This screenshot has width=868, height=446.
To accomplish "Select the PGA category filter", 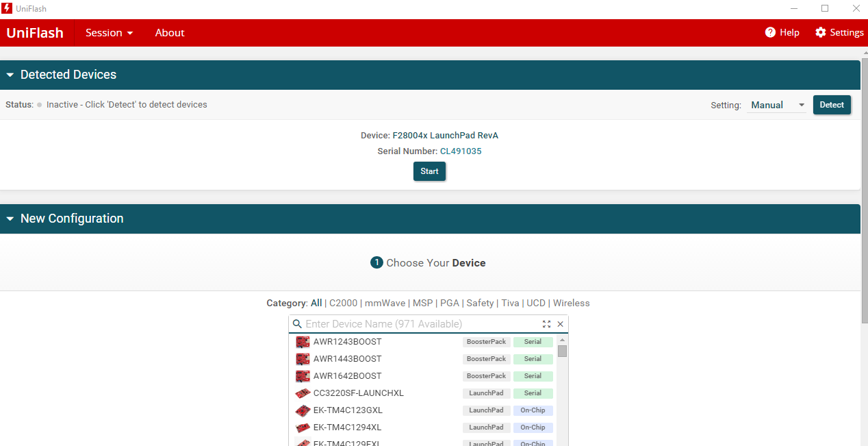I will (x=450, y=303).
